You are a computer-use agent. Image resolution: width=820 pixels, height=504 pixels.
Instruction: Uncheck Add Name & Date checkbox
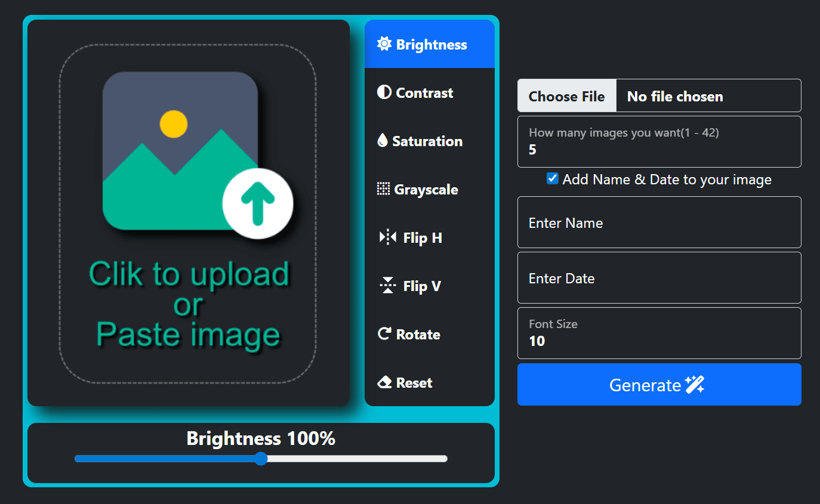(x=553, y=178)
